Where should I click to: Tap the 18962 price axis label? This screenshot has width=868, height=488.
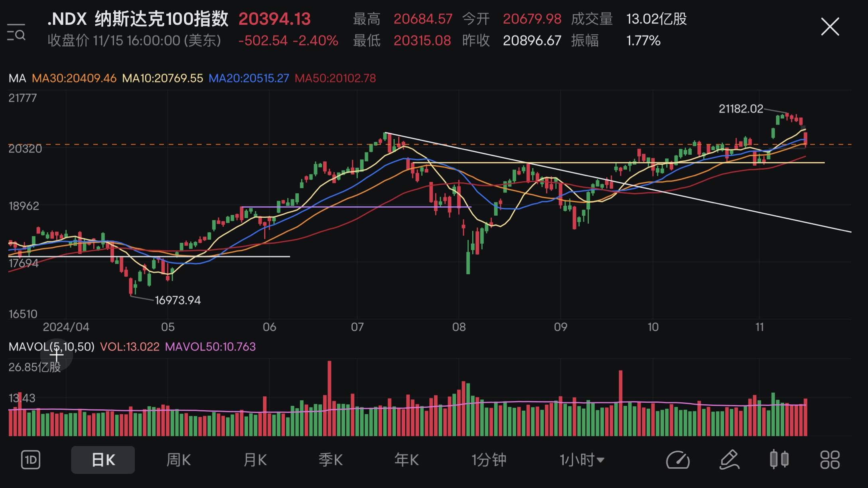coord(24,206)
